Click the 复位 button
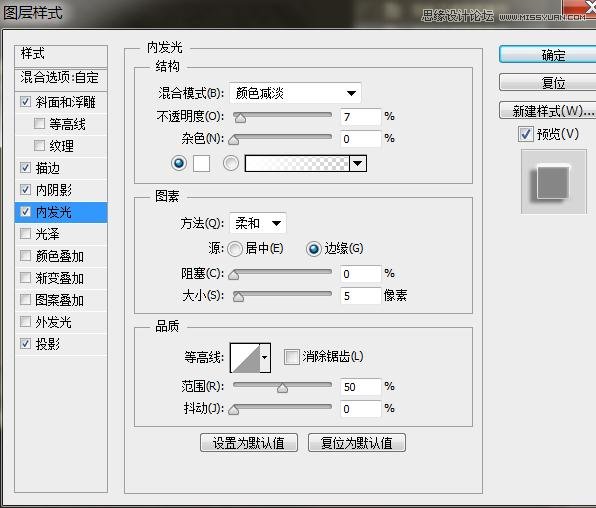 point(547,82)
